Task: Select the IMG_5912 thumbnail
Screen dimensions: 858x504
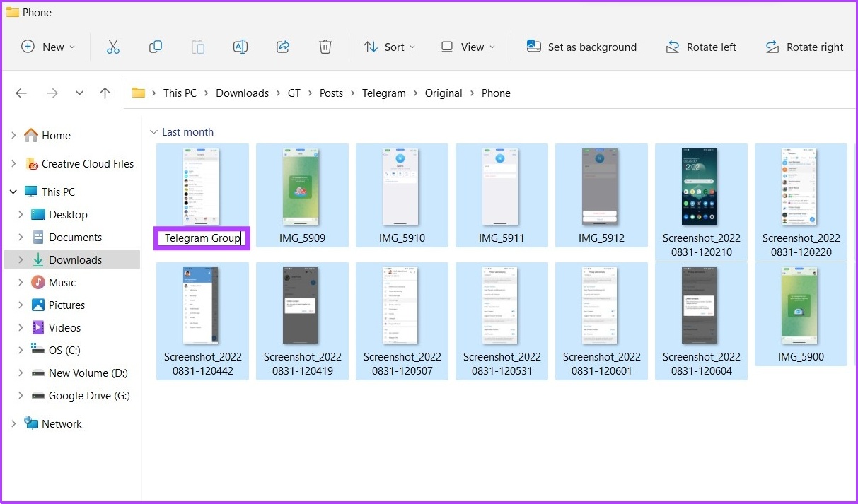Action: tap(601, 187)
